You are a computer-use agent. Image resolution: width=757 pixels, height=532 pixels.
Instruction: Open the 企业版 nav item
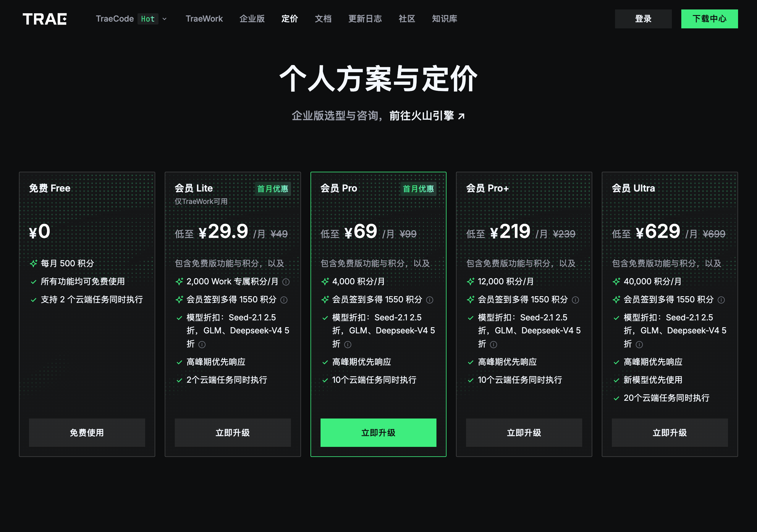252,19
